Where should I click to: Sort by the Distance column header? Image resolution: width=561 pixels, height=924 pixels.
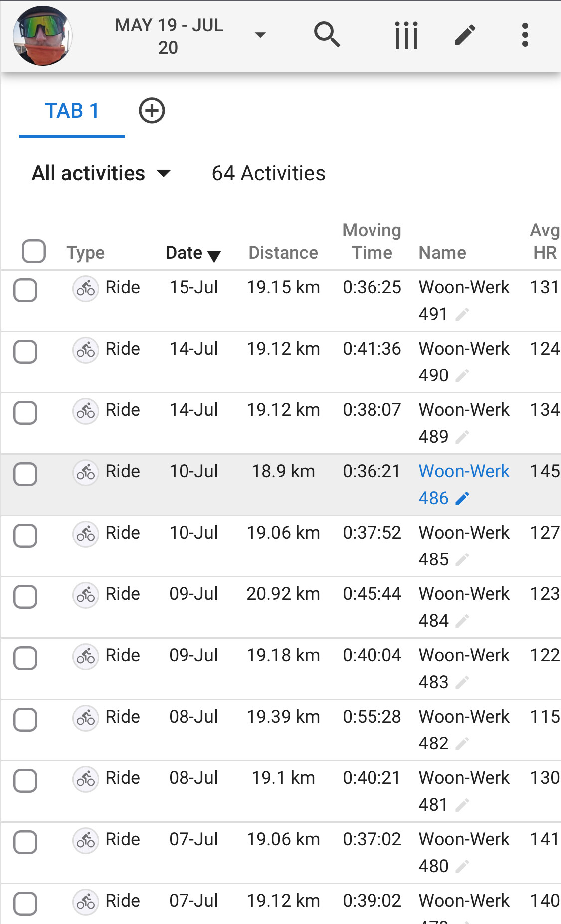(x=283, y=253)
